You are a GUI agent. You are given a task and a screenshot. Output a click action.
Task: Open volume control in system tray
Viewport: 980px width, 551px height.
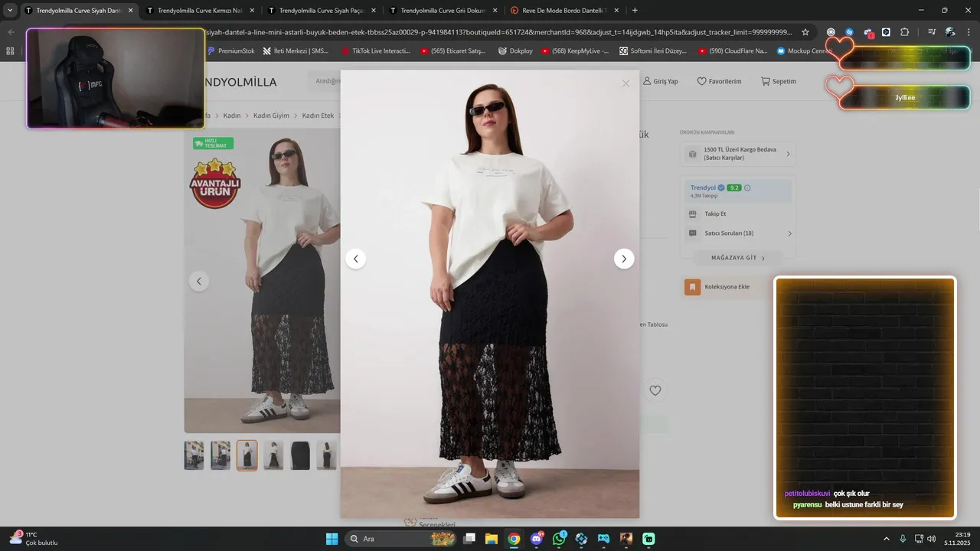click(932, 539)
